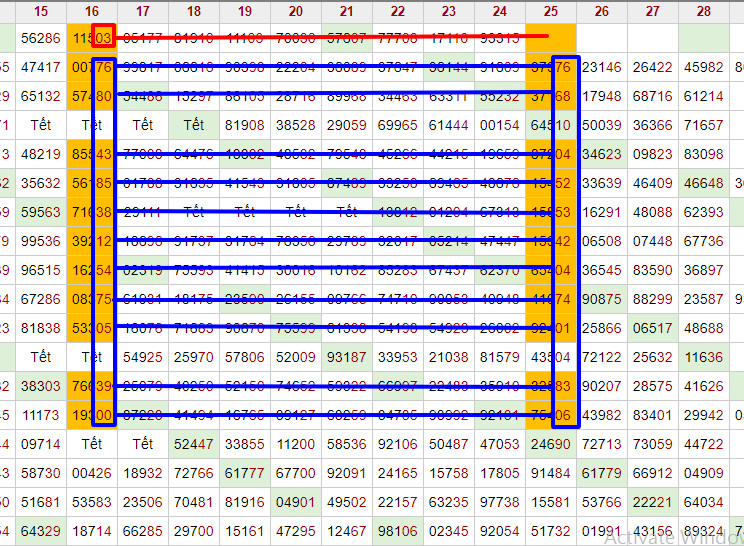
Task: Click cell 81908 in column 19
Action: point(245,125)
